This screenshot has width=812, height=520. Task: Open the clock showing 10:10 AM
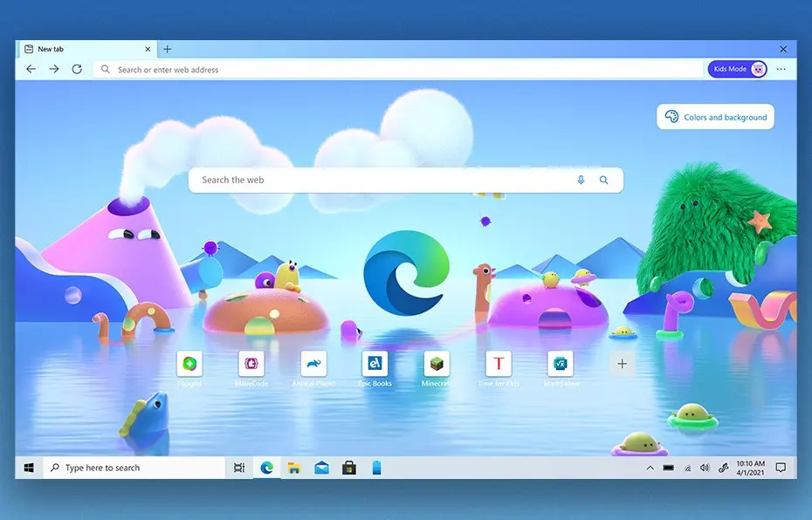tap(750, 468)
